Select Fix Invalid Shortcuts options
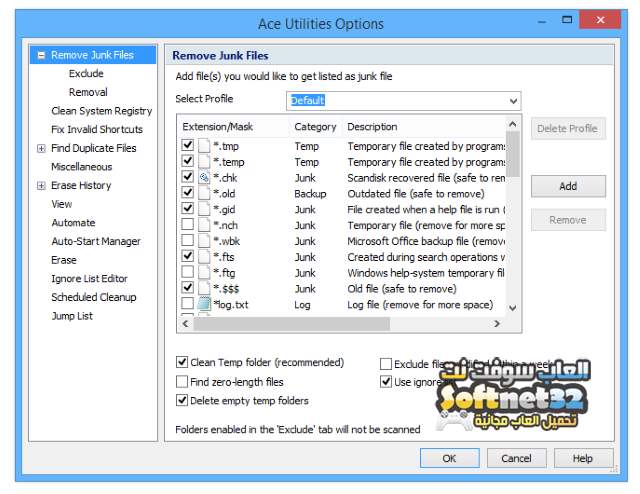This screenshot has width=640, height=494. (x=97, y=129)
